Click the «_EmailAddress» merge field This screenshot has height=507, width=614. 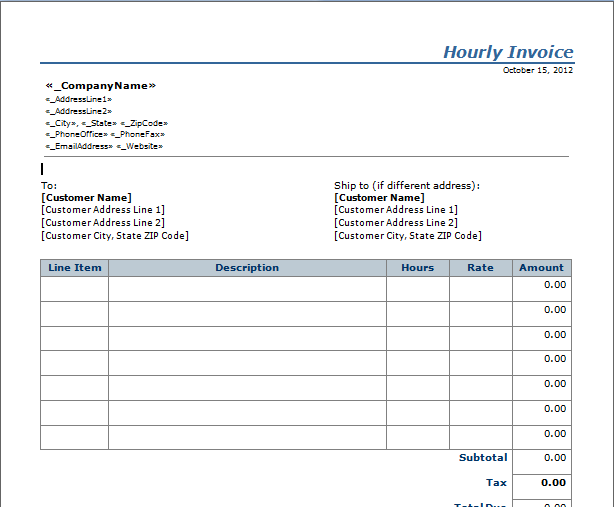tap(79, 146)
